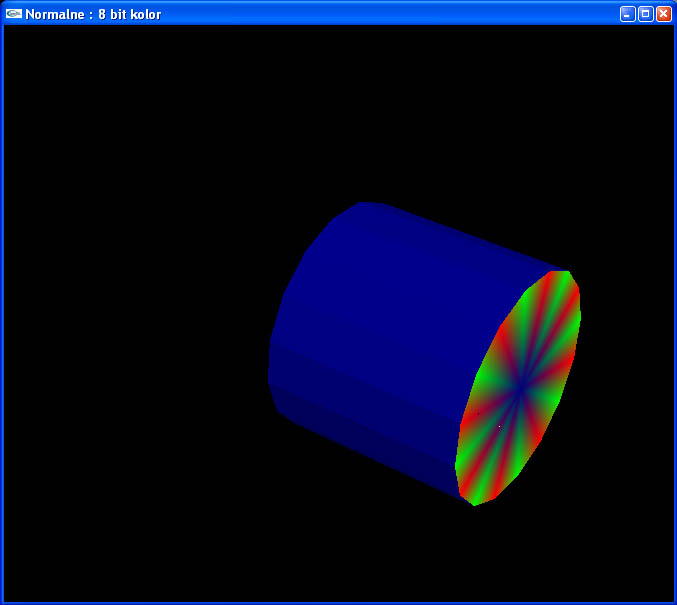Screen dimensions: 677x605
Task: Click the application icon in the title bar
Action: [14, 14]
